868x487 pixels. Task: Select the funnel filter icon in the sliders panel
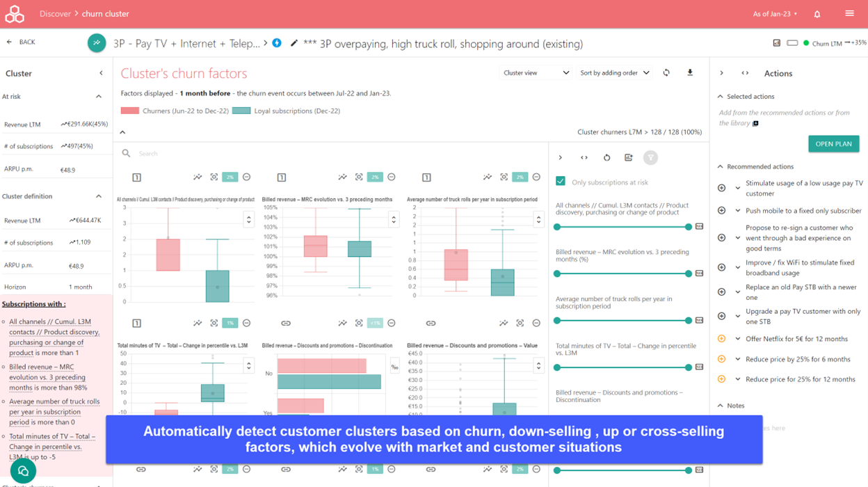650,157
